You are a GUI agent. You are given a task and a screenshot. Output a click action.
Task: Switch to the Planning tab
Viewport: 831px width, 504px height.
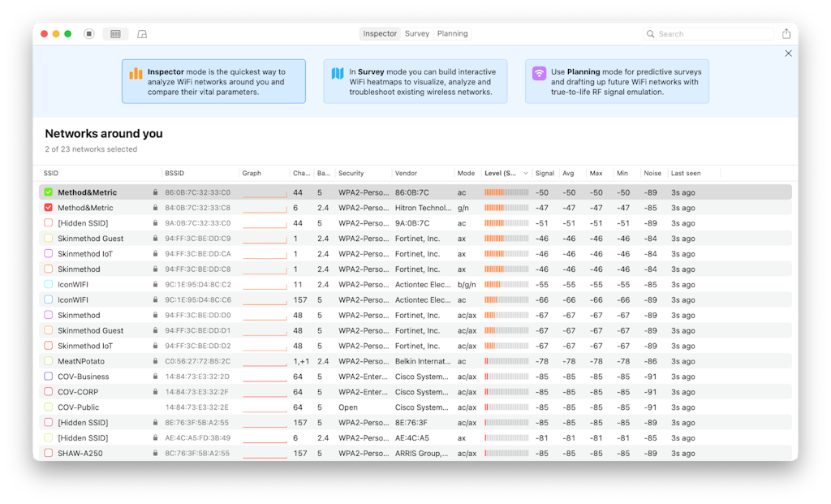coord(452,34)
